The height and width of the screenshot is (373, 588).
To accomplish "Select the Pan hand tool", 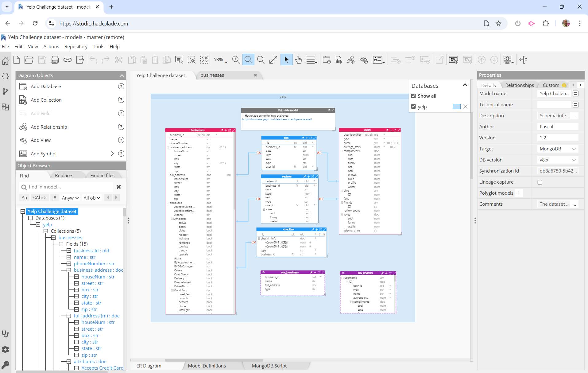I will (298, 59).
